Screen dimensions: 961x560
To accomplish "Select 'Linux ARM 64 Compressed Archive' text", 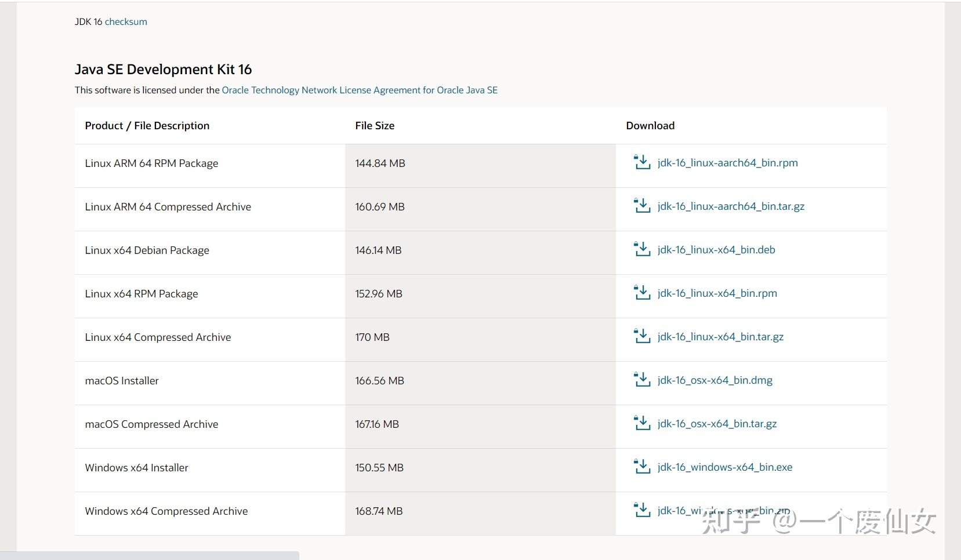I will point(168,206).
